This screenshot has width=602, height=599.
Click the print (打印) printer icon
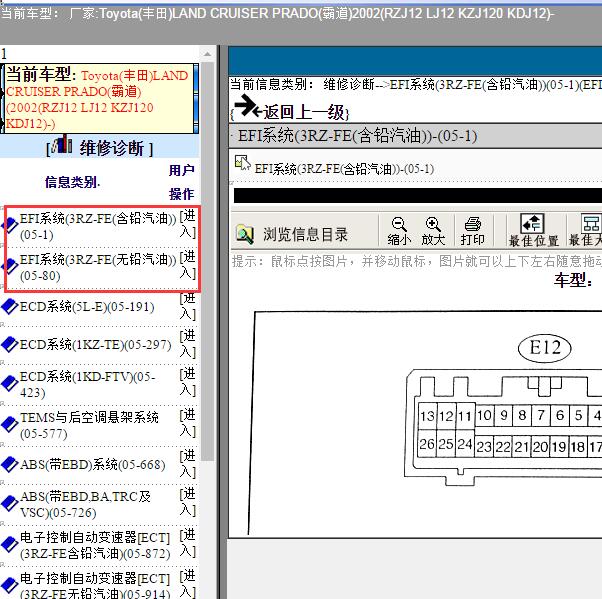click(472, 224)
